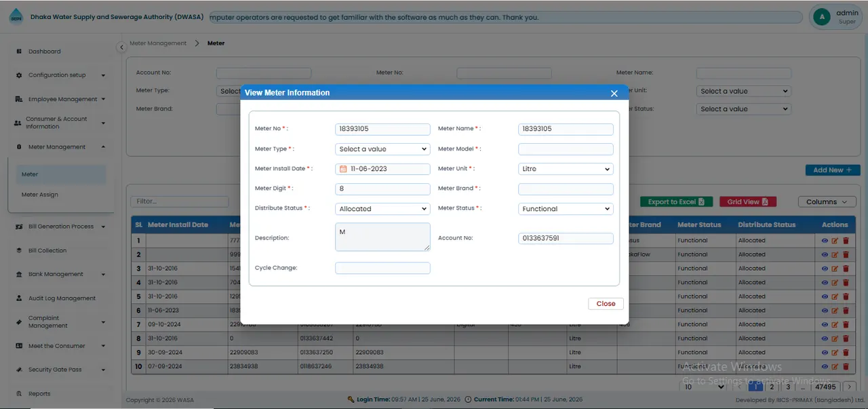The image size is (868, 409).
Task: Open the Security Gate Pass sidebar menu
Action: (61, 370)
